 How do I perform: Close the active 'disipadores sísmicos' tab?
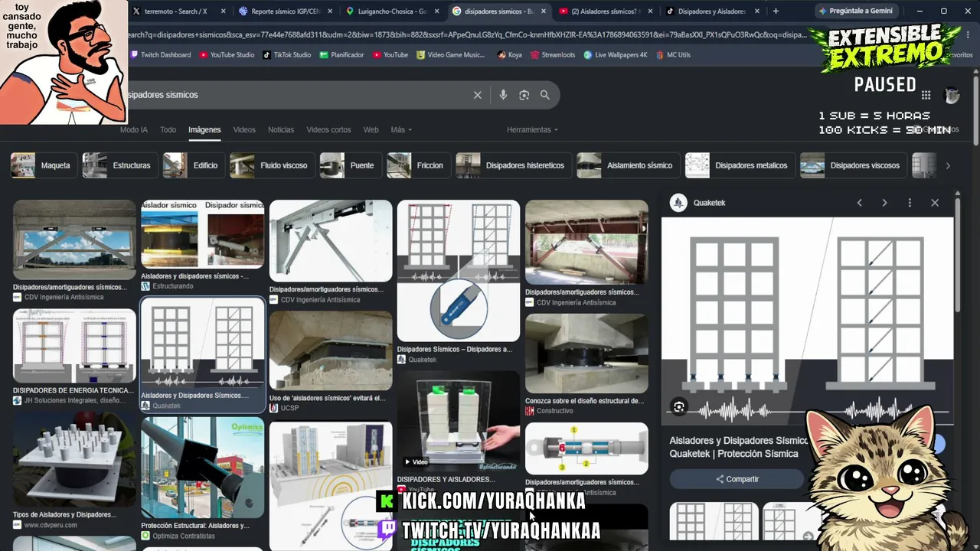point(544,11)
